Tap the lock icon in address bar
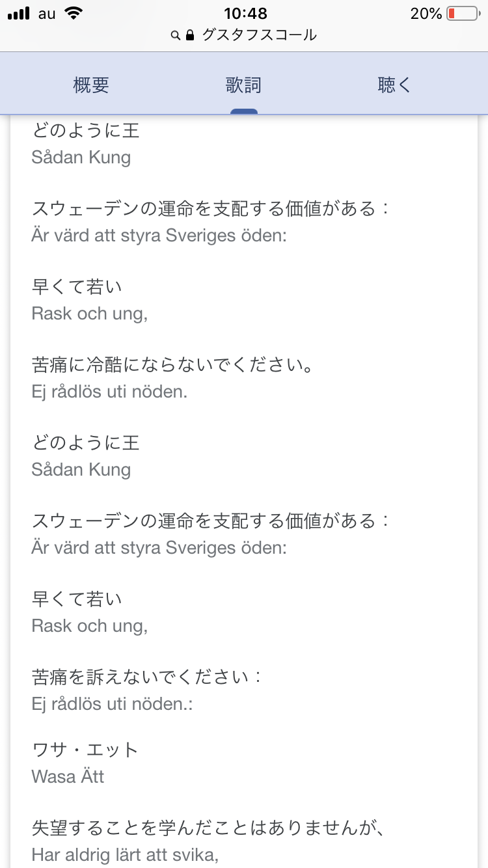Viewport: 488px width, 868px height. pyautogui.click(x=190, y=35)
